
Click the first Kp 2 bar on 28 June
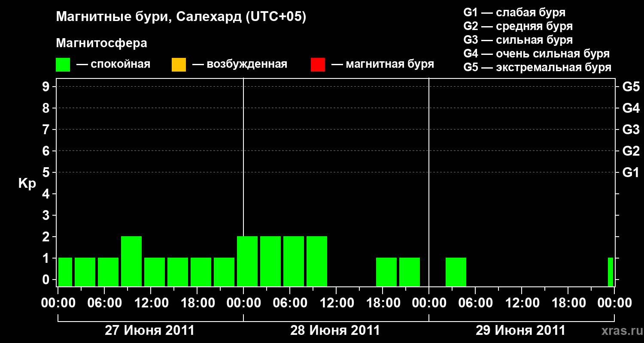[x=247, y=261]
